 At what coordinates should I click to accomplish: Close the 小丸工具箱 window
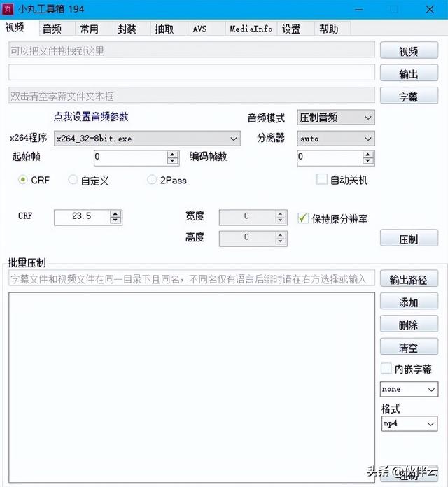[430, 9]
